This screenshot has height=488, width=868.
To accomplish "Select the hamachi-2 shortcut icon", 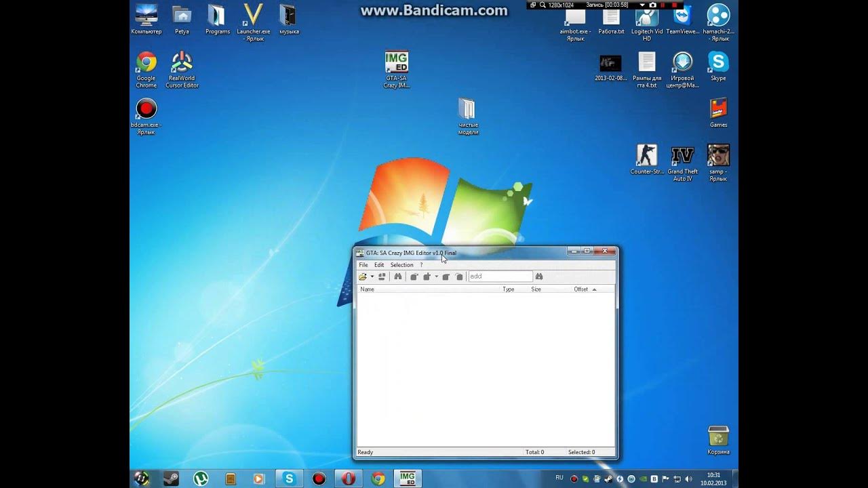I will coord(718,22).
